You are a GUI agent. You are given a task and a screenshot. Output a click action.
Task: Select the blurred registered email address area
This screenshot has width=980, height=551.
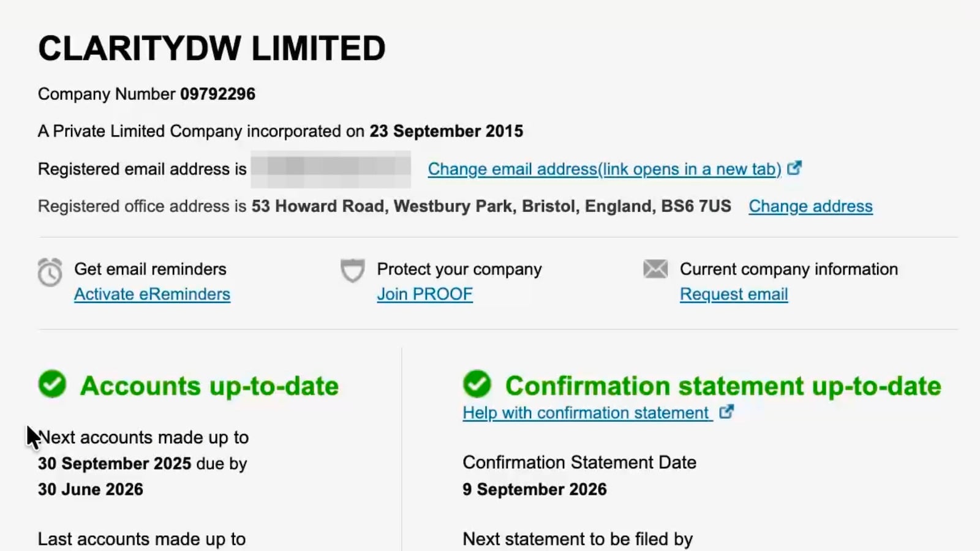(x=331, y=169)
